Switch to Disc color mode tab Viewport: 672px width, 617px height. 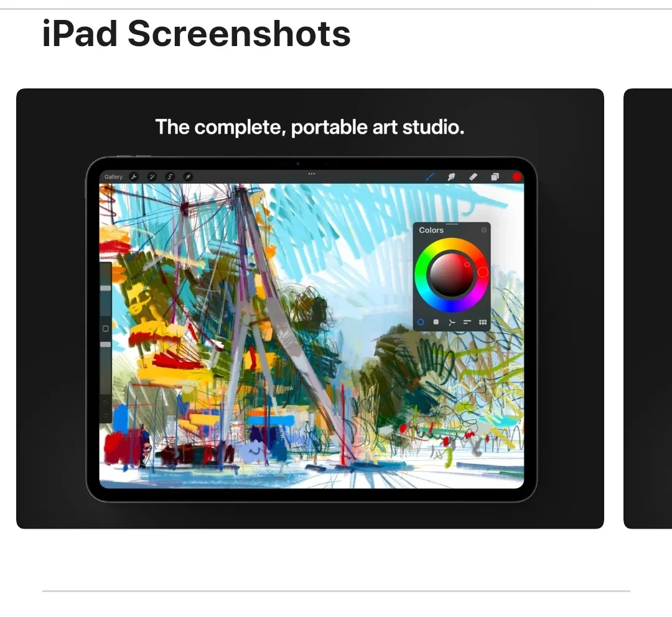[x=421, y=322]
